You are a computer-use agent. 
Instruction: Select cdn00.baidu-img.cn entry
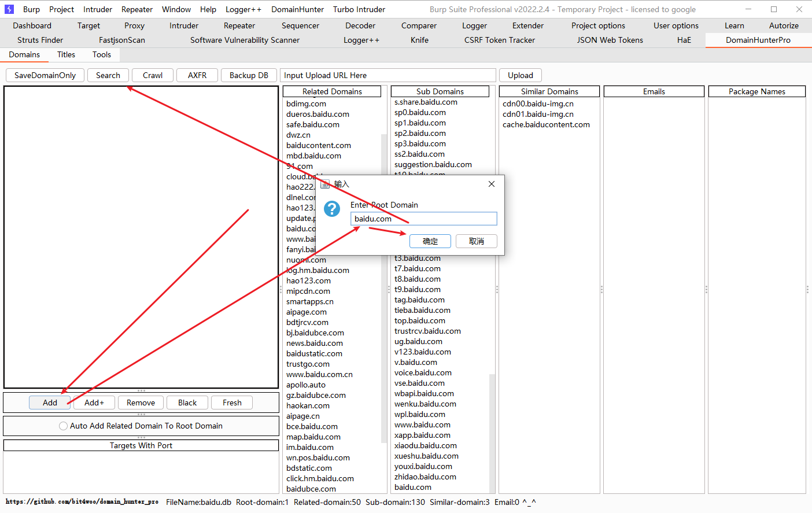tap(538, 104)
